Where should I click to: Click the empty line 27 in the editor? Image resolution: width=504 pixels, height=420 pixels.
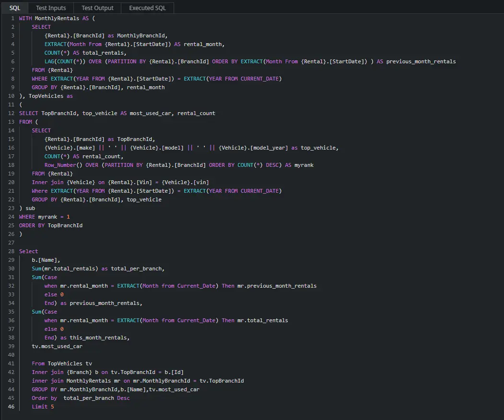click(x=48, y=242)
